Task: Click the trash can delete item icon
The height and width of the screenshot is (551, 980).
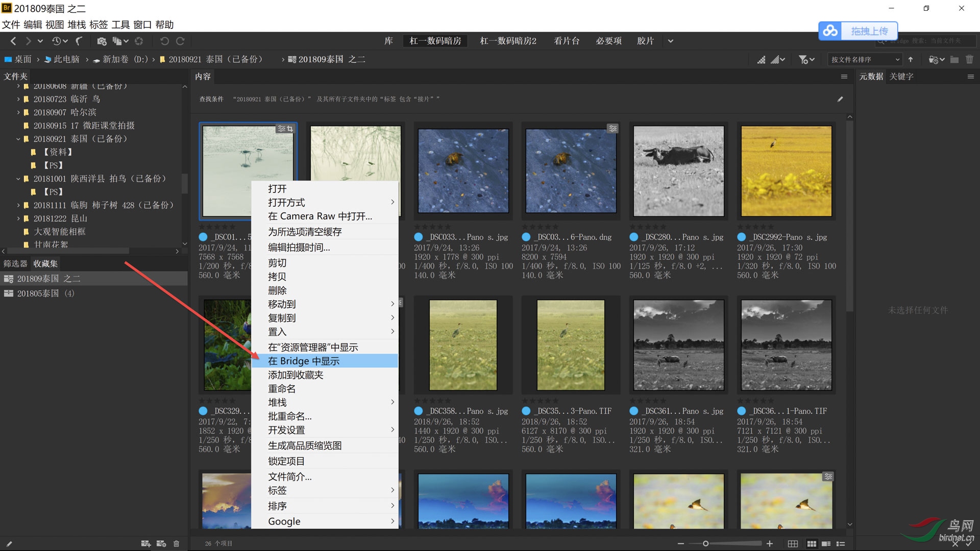Action: click(x=969, y=60)
